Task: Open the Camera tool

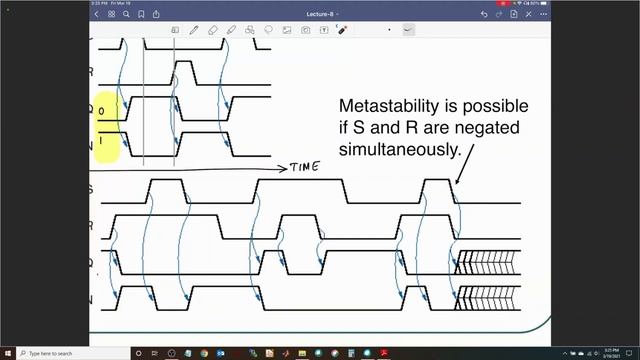Action: [305, 30]
